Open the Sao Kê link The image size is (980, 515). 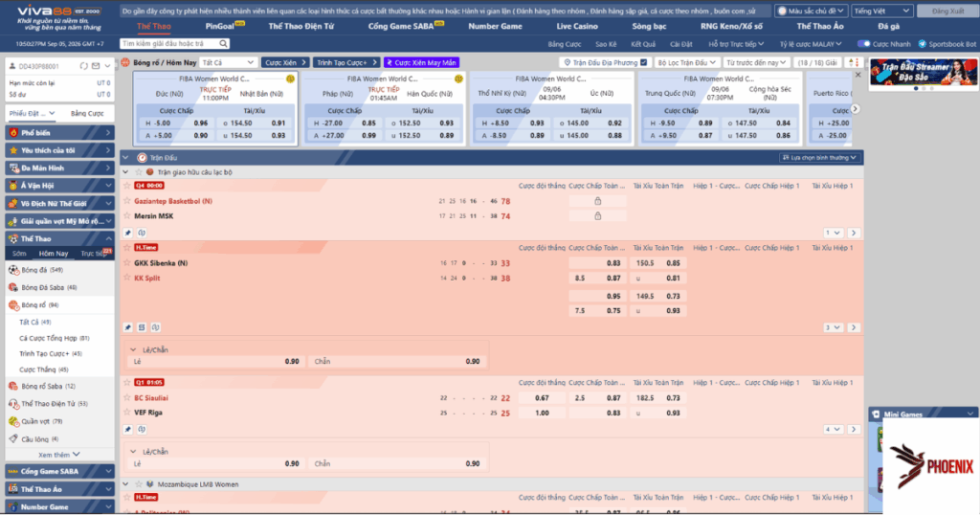pos(606,44)
